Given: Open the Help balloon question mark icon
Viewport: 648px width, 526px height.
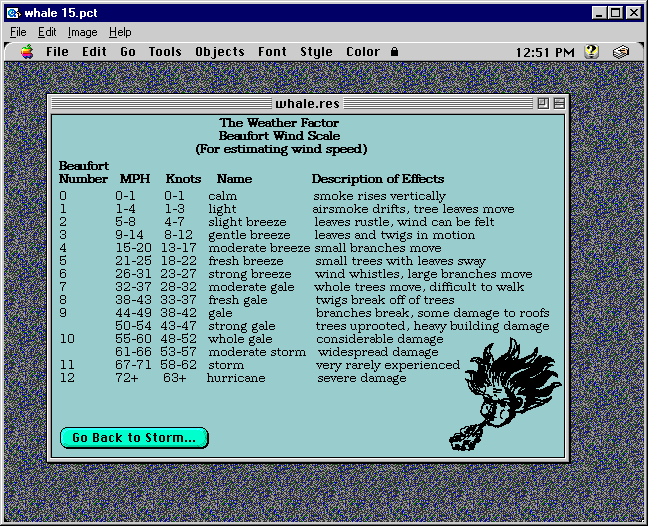Looking at the screenshot, I should (591, 52).
